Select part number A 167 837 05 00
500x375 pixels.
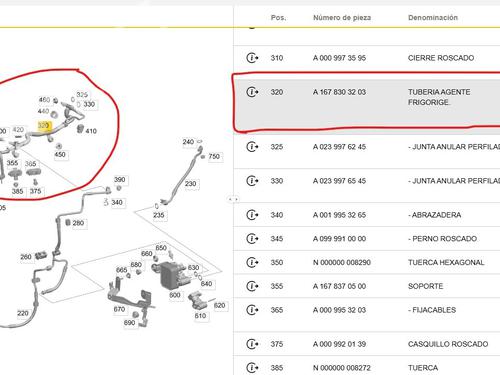pos(339,286)
